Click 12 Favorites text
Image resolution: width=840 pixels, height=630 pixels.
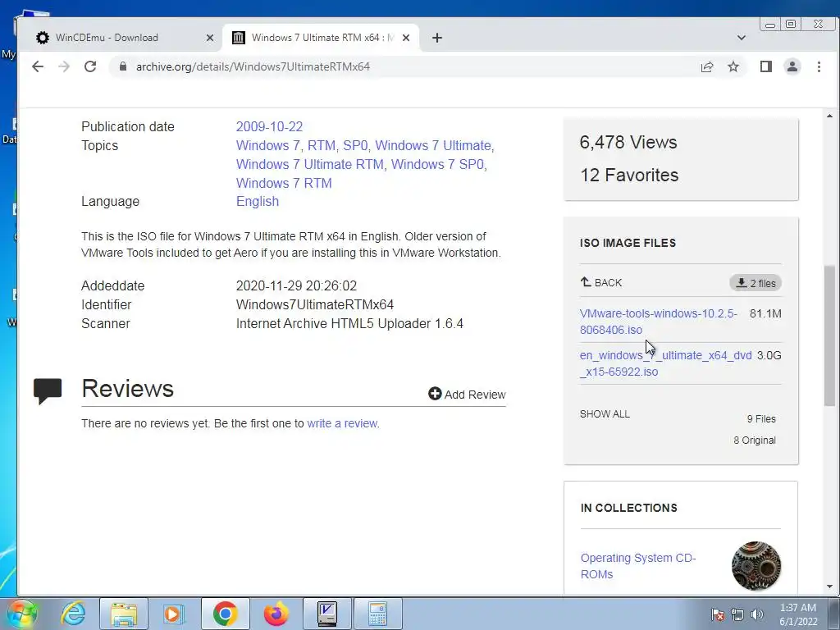(x=629, y=175)
